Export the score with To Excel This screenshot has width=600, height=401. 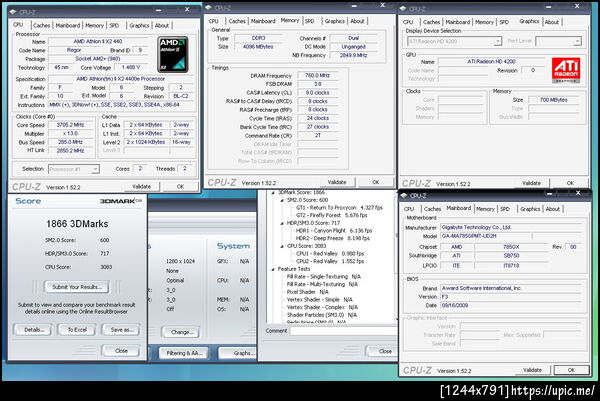pos(77,330)
